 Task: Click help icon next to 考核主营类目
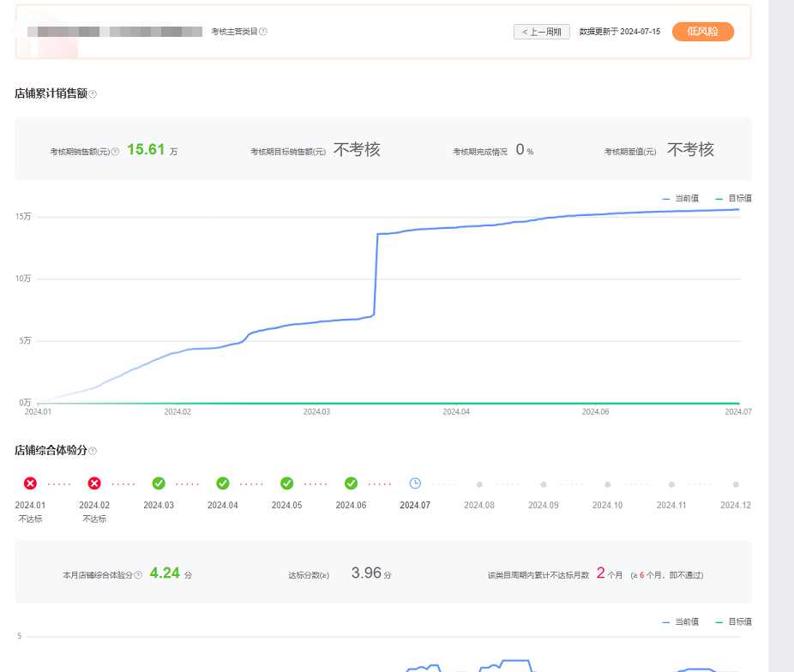263,32
